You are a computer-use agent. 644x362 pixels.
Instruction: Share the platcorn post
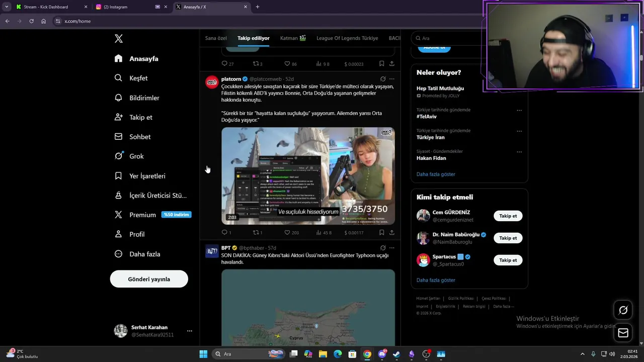click(x=392, y=233)
